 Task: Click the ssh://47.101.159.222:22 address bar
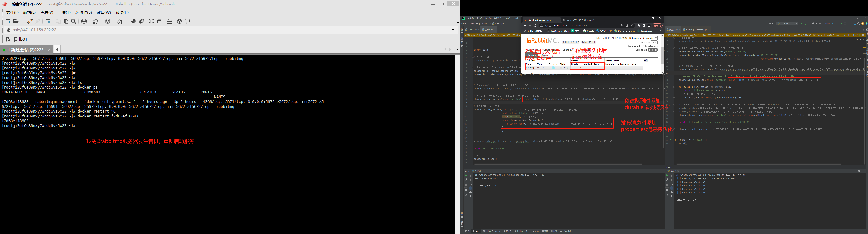pyautogui.click(x=231, y=30)
